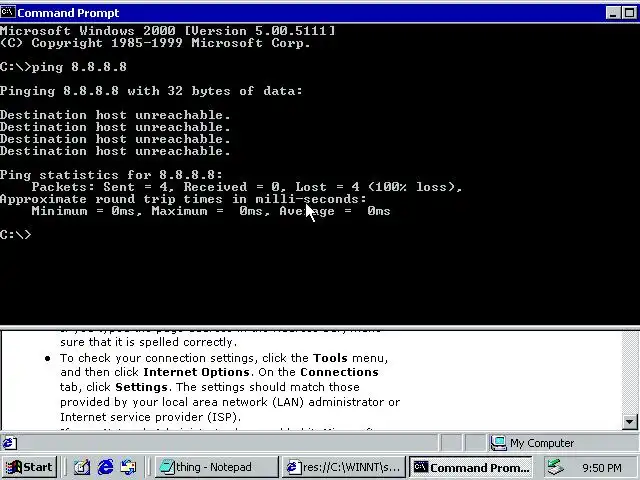The height and width of the screenshot is (480, 640).
Task: Click the browser window vertical scrollbar track
Action: [x=629, y=373]
